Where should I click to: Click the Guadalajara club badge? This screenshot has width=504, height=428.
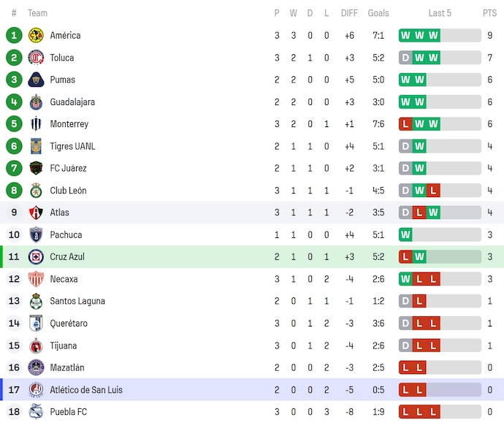click(36, 102)
